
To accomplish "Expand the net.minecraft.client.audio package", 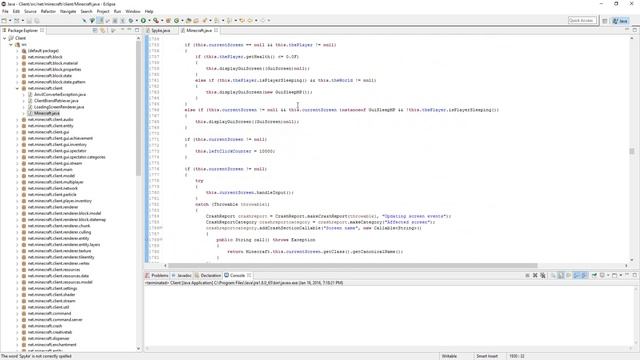I will click(17, 120).
